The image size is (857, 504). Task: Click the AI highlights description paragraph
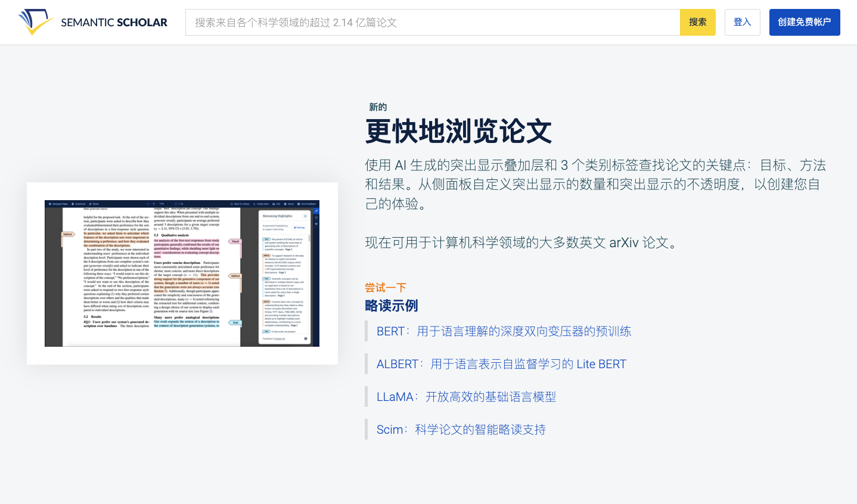click(x=596, y=184)
